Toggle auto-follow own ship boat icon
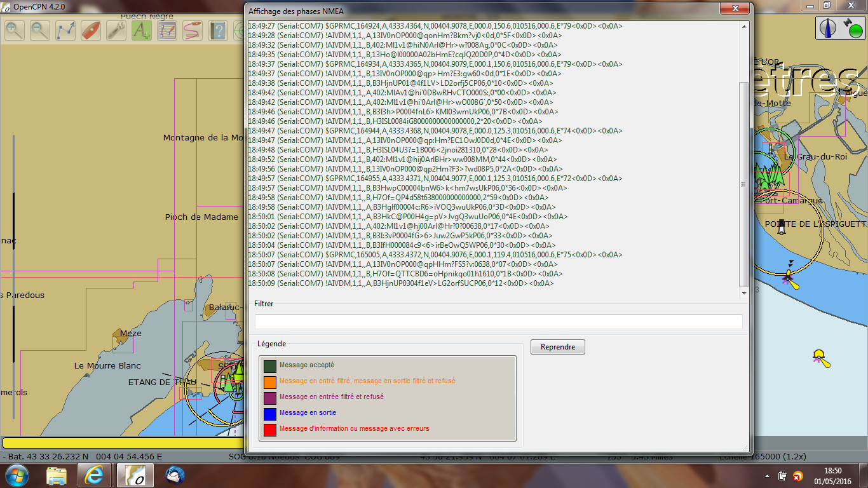 click(x=91, y=30)
